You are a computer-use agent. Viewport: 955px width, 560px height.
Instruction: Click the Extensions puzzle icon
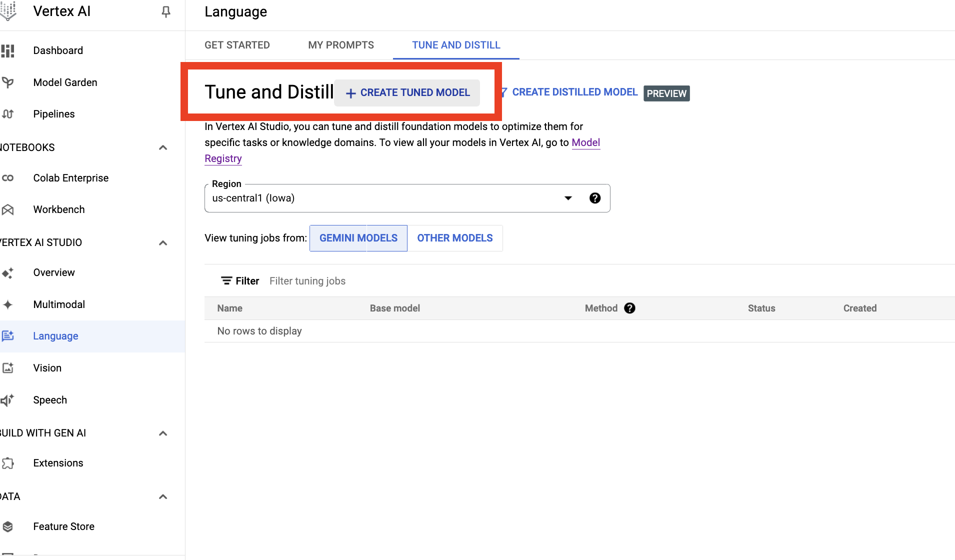click(x=7, y=463)
